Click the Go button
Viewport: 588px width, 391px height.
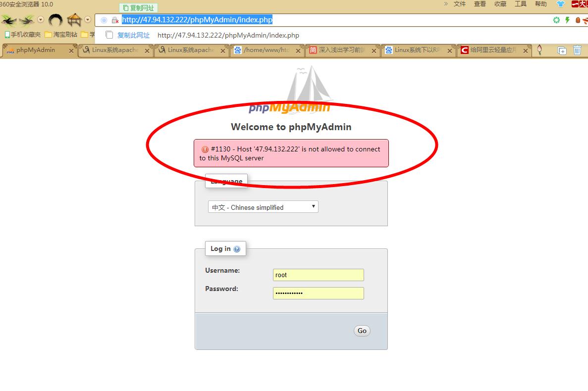[362, 331]
